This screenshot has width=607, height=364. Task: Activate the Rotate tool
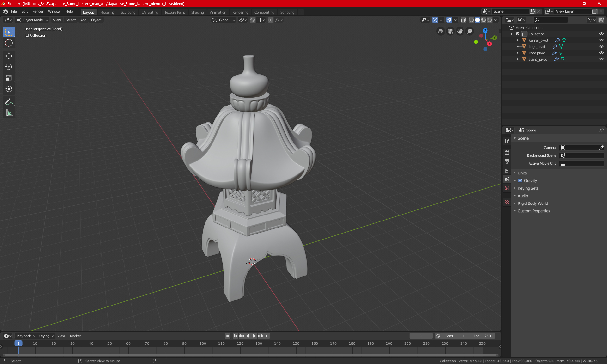(x=9, y=67)
